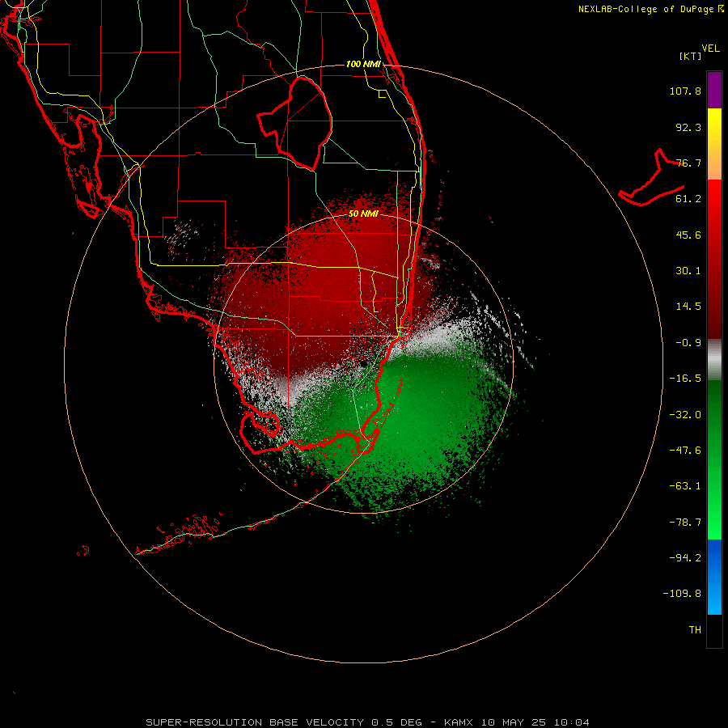Viewport: 728px width, 728px height.
Task: Click the -16.5 velocity scale value
Action: pos(685,379)
